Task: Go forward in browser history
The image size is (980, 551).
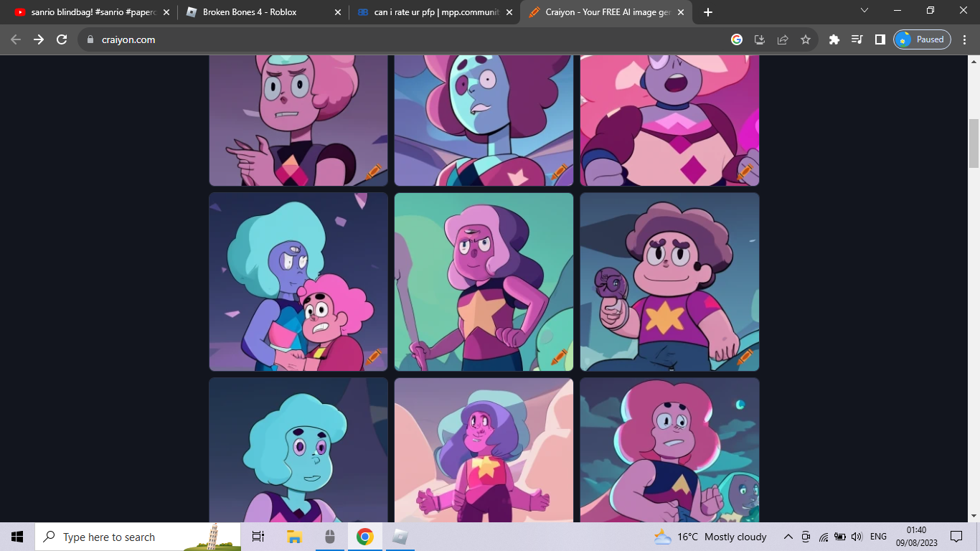Action: (x=39, y=39)
